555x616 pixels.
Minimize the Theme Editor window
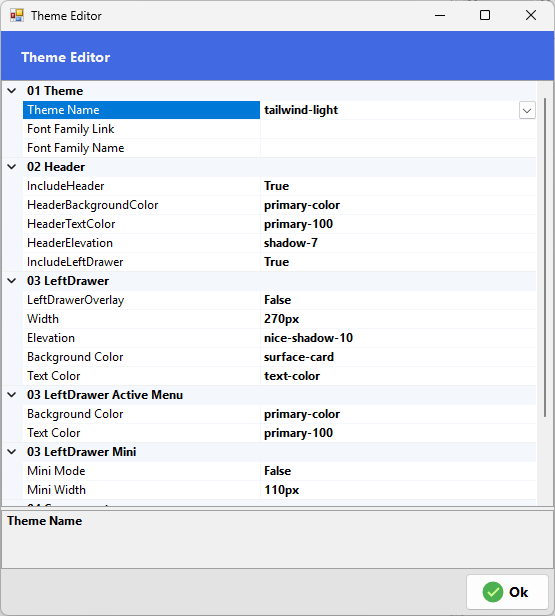coord(440,16)
